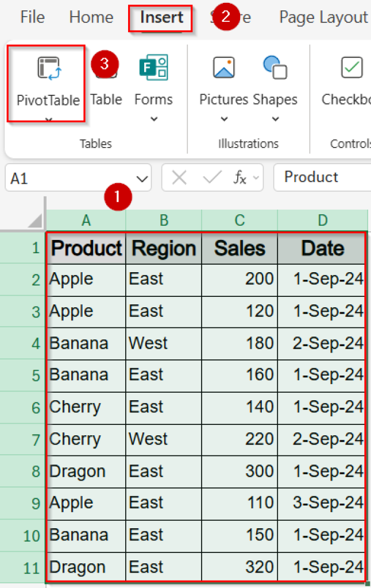Open the Page Layout tab
The width and height of the screenshot is (371, 588).
(323, 17)
